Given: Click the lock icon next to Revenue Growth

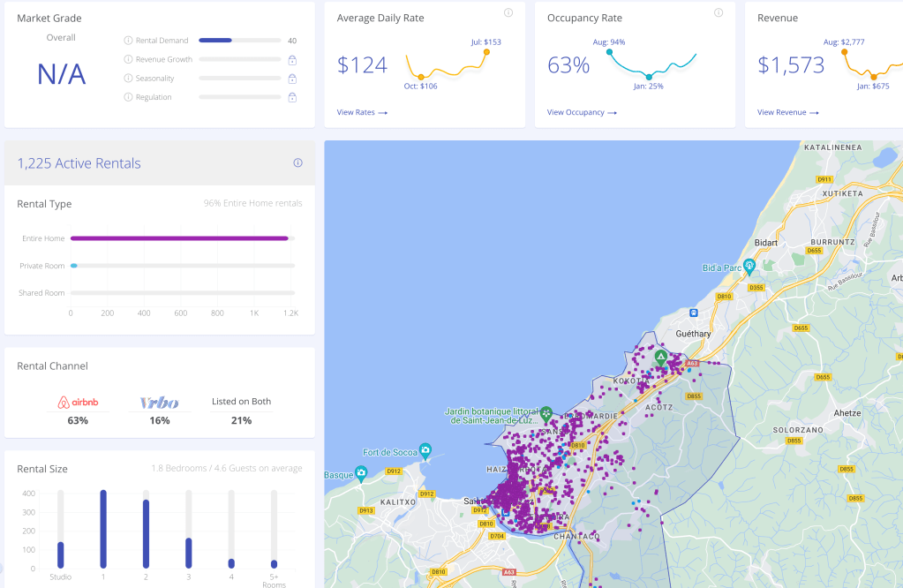Looking at the screenshot, I should tap(291, 59).
